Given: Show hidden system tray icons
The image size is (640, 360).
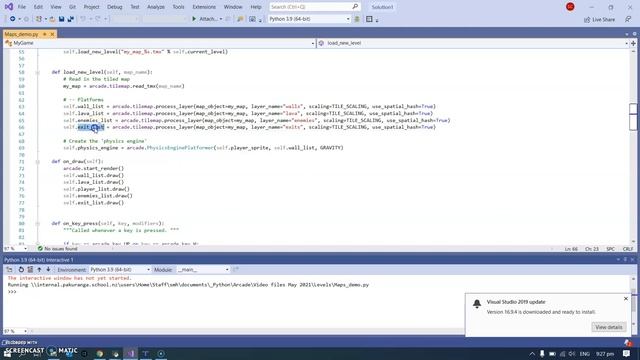Looking at the screenshot, I should [x=532, y=353].
